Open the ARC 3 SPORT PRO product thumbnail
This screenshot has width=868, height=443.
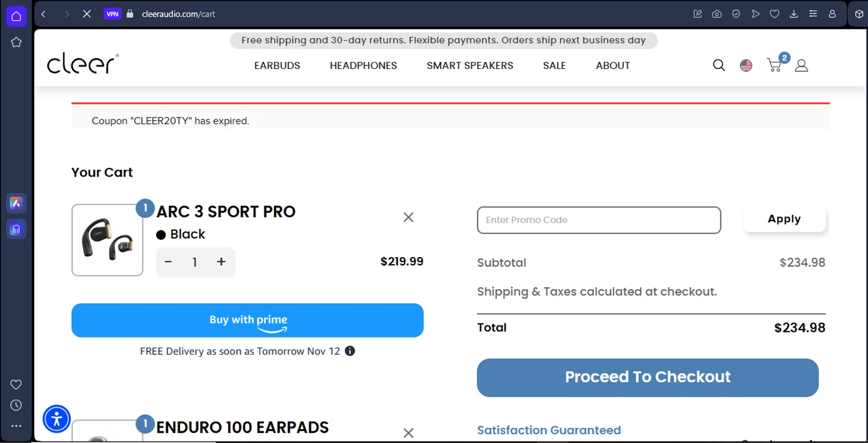[x=107, y=240]
